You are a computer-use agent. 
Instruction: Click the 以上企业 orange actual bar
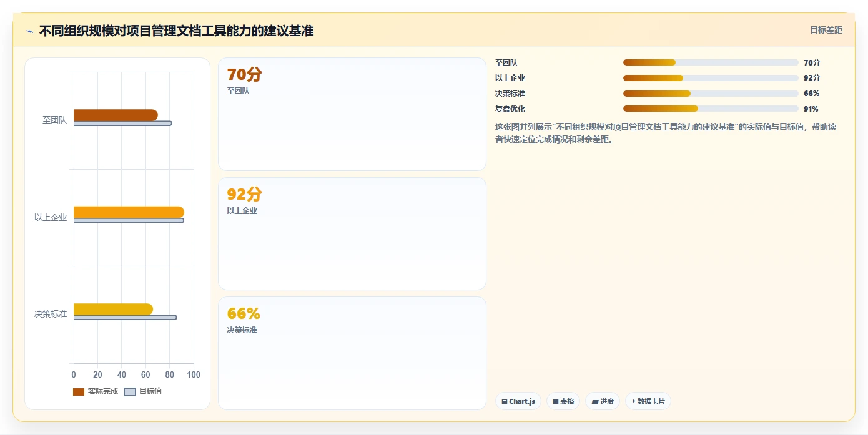click(x=129, y=212)
